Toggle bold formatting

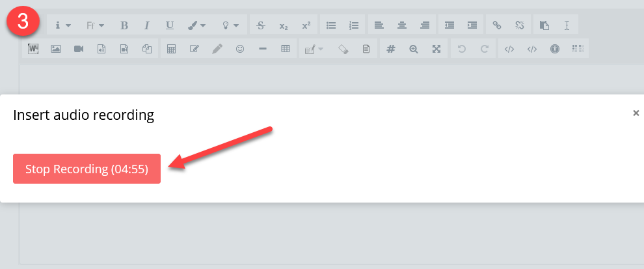pos(124,25)
